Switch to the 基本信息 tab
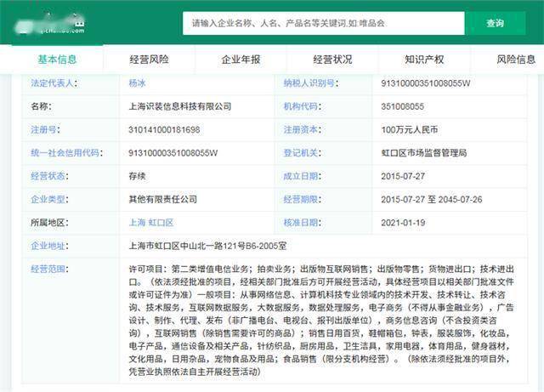The height and width of the screenshot is (392, 544). click(x=57, y=60)
